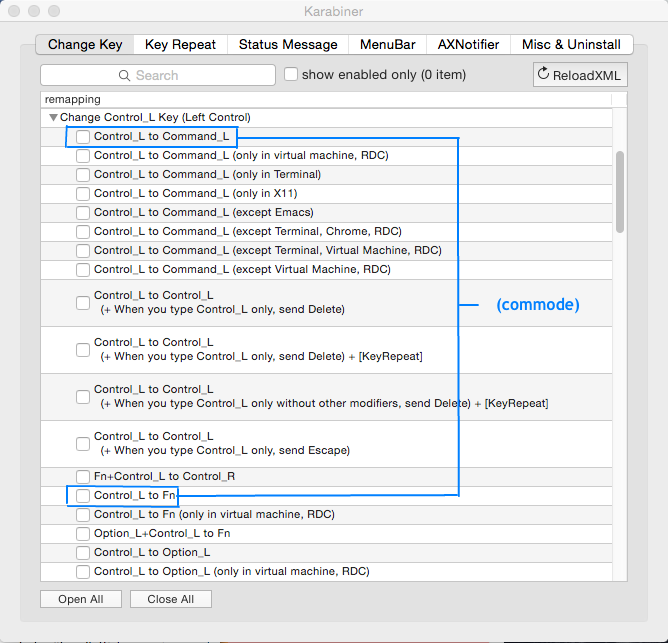The width and height of the screenshot is (668, 643).
Task: Check 'show enabled only' option
Action: coord(291,75)
